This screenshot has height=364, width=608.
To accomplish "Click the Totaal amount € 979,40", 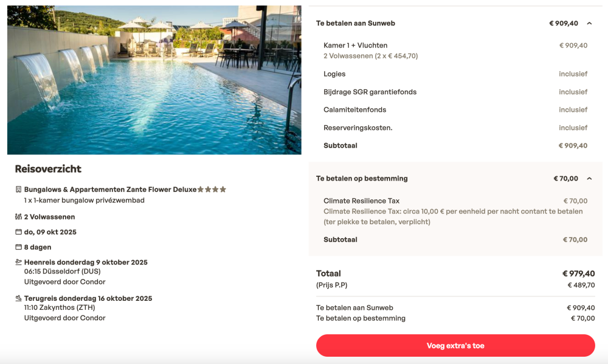I will tap(578, 273).
